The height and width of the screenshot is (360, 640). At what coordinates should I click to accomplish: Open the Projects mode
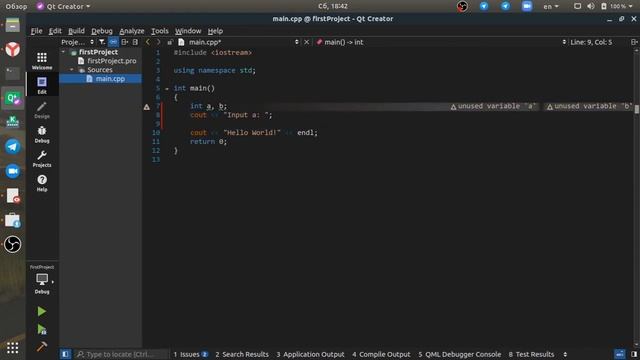pyautogui.click(x=42, y=159)
